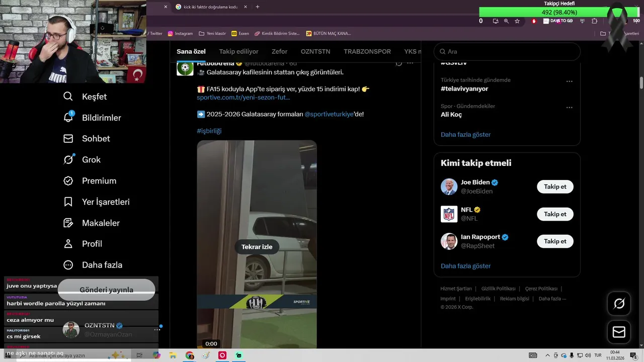Open the BÜTÜN MAÇ KANA... bookmark
This screenshot has height=362, width=644.
click(x=328, y=34)
